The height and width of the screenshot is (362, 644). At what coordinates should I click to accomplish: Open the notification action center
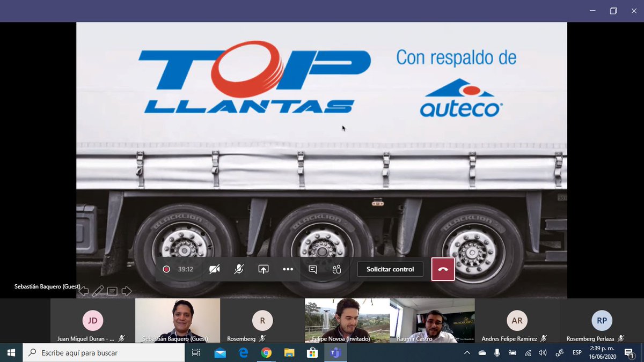[x=629, y=352]
